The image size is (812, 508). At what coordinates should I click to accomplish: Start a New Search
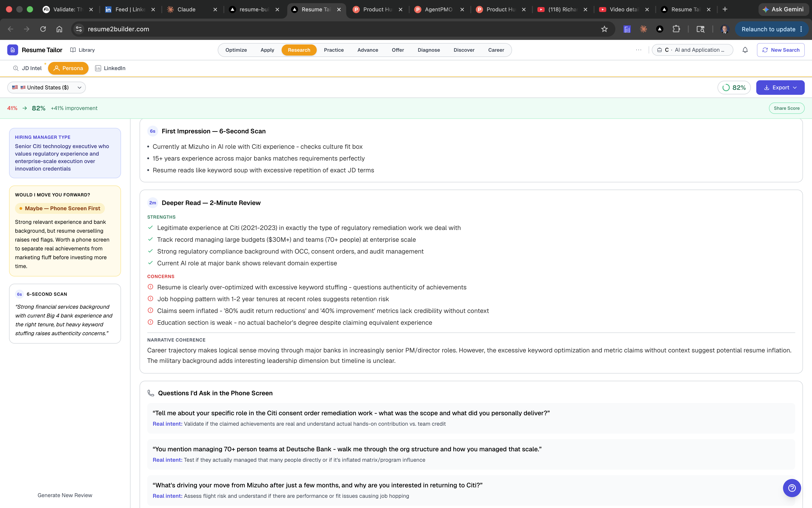(781, 50)
